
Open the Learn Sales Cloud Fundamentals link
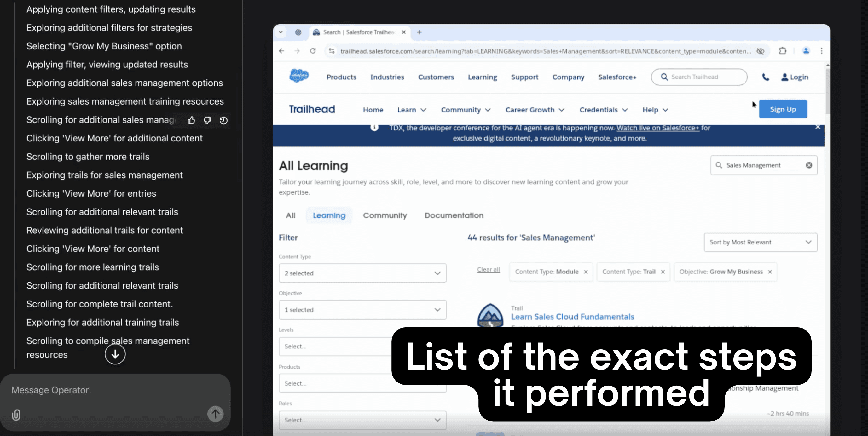[x=572, y=317]
